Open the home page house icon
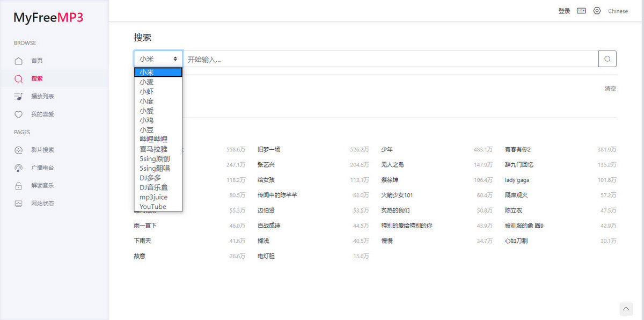This screenshot has height=320, width=644. click(x=19, y=61)
